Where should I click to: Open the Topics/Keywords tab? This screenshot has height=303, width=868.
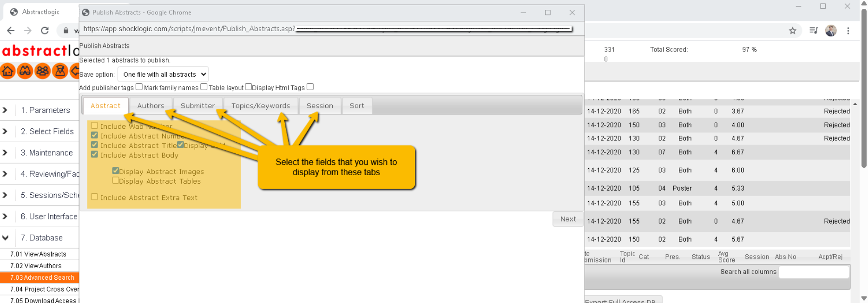261,106
